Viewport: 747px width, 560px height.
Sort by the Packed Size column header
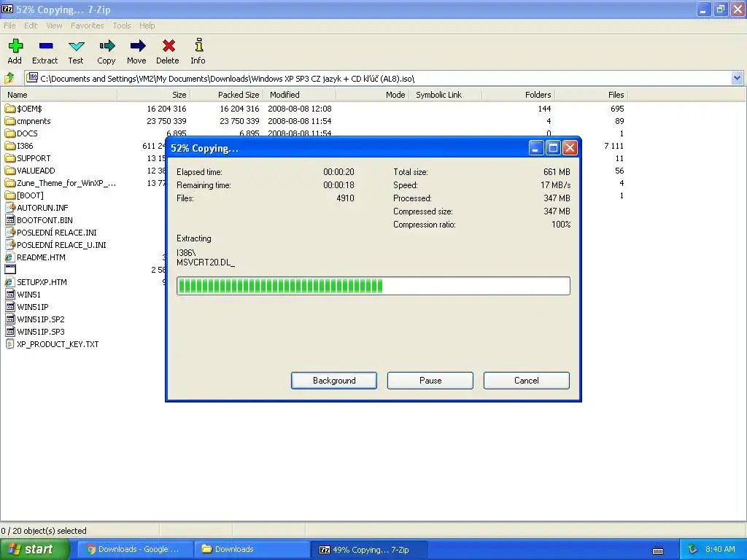coord(226,95)
